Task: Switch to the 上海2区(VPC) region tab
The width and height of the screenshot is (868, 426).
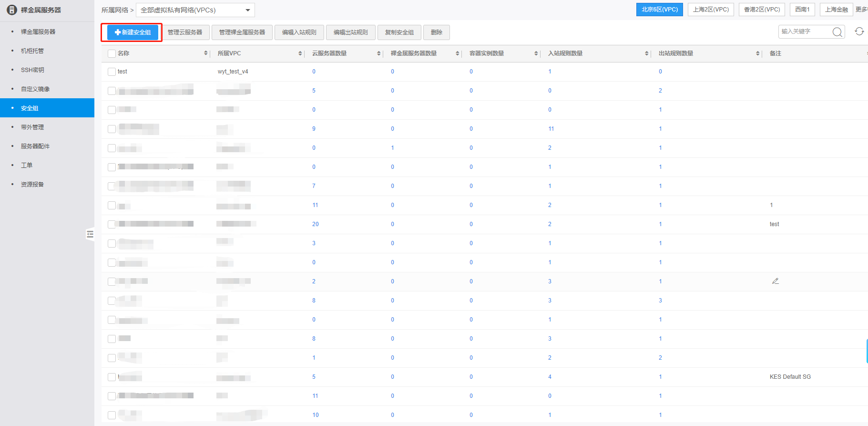Action: pos(711,10)
